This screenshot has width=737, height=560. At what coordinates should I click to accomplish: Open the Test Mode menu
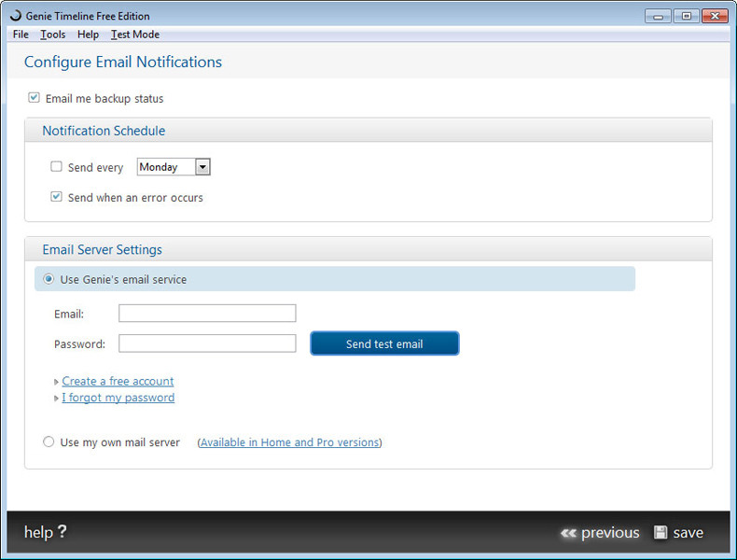[135, 35]
